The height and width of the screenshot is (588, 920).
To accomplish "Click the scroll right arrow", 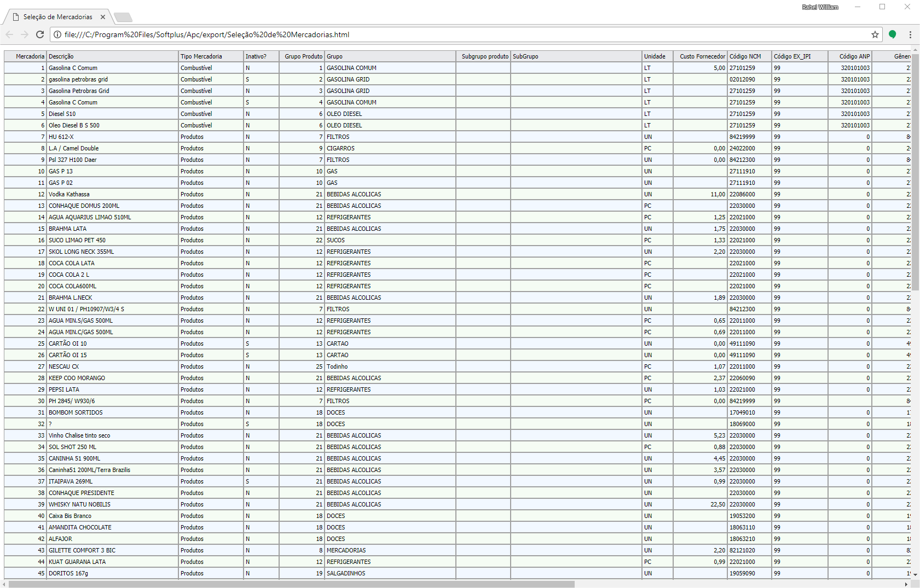I will click(x=906, y=584).
